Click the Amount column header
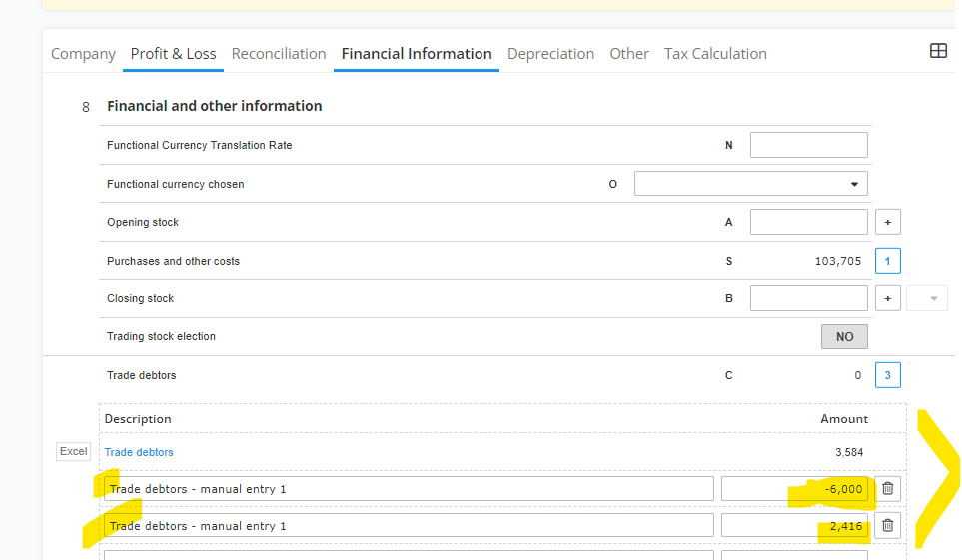This screenshot has width=962, height=560. (x=844, y=419)
